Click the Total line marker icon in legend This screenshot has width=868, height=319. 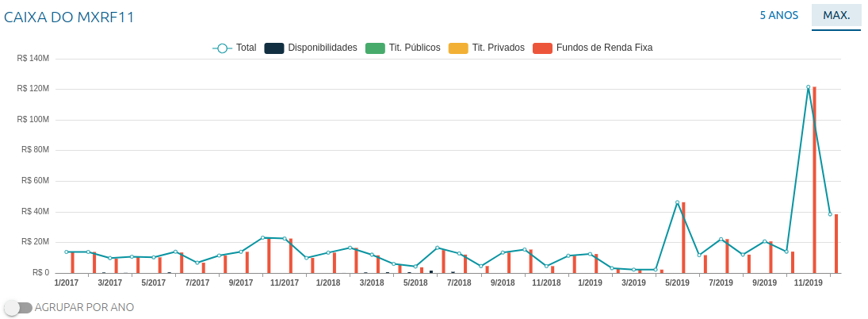pos(222,48)
